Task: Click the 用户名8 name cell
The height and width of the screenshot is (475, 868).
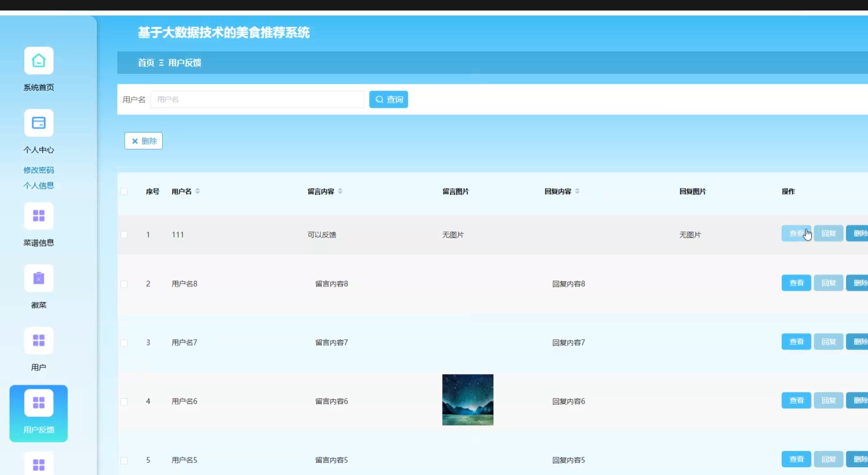Action: point(184,284)
